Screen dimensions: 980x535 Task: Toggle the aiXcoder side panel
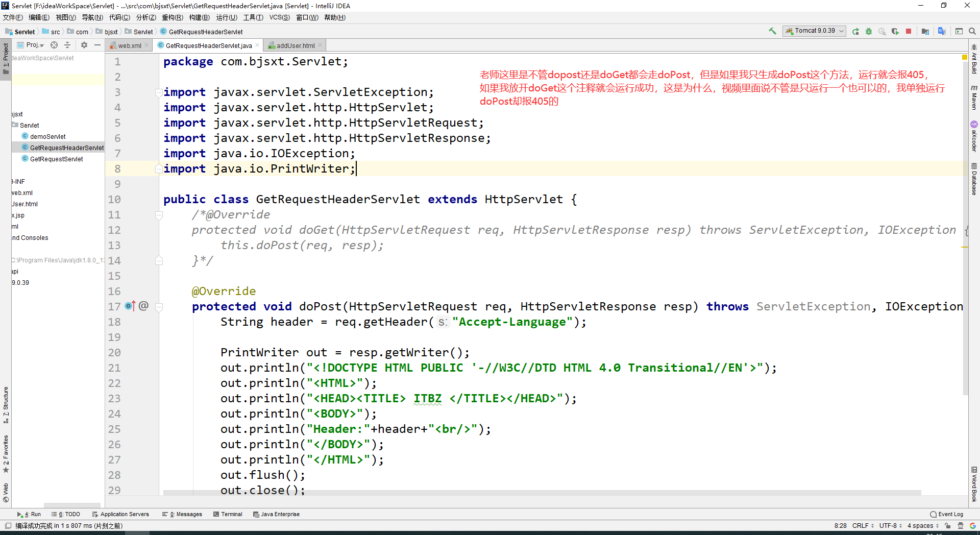[974, 136]
